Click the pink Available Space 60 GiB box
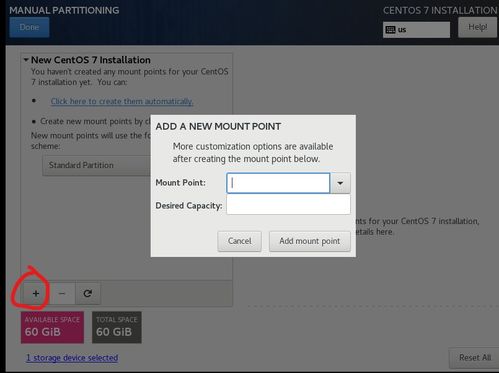The width and height of the screenshot is (499, 373). 52,327
